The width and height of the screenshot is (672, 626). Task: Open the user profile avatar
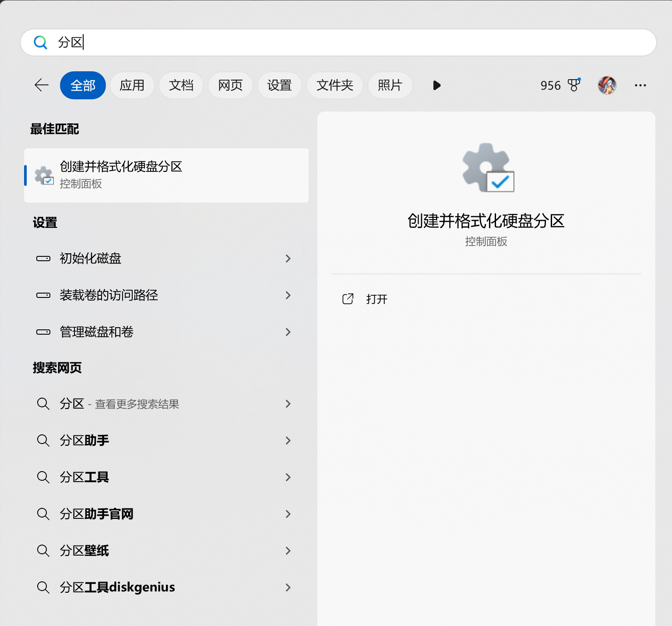607,85
